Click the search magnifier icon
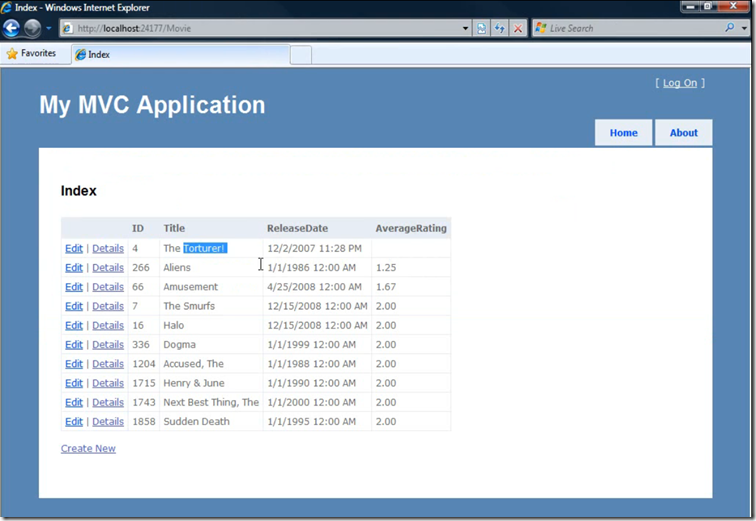The image size is (756, 521). 730,28
